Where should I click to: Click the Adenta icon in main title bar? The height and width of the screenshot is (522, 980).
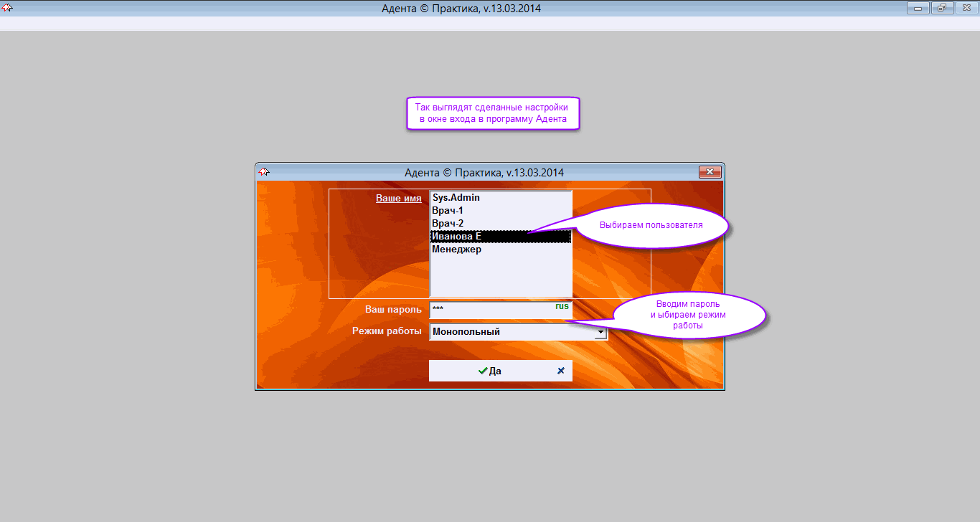[8, 9]
